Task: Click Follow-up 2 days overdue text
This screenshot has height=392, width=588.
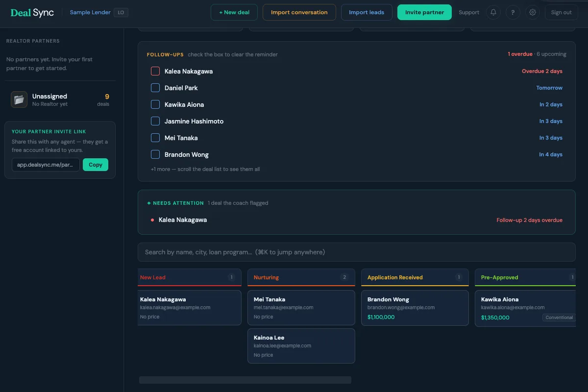Action: point(529,220)
